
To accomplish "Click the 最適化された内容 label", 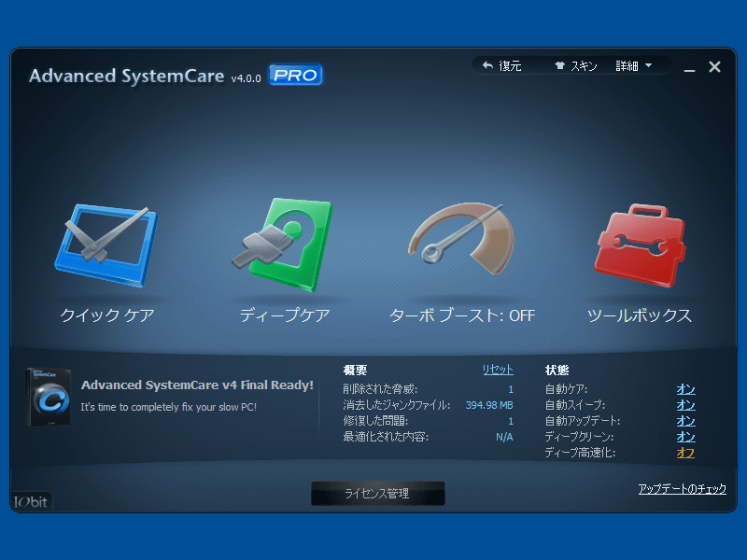I will point(386,437).
